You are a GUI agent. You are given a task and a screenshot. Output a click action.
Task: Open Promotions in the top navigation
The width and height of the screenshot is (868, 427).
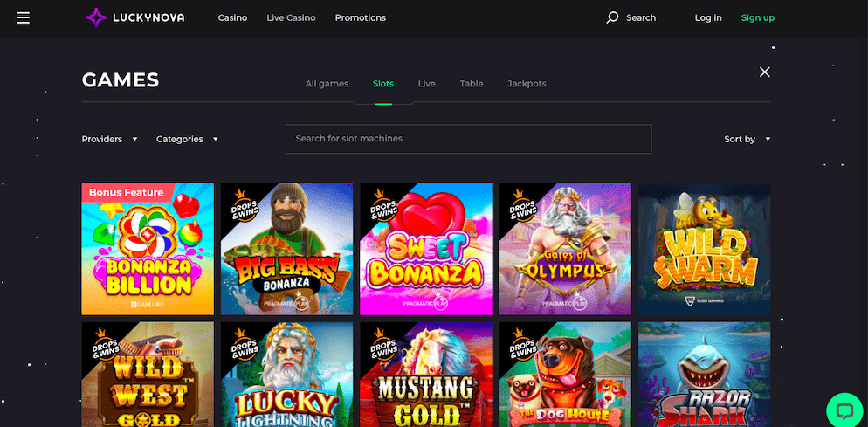361,17
